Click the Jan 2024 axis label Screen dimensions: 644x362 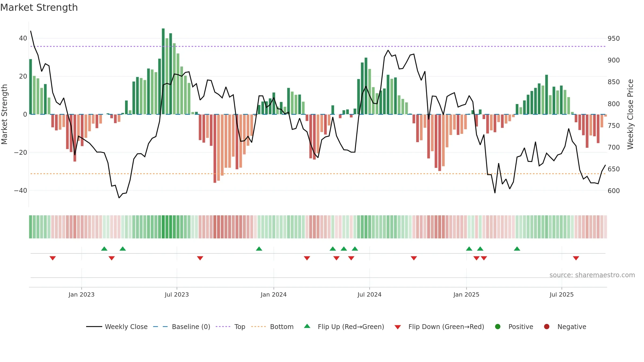click(x=274, y=294)
